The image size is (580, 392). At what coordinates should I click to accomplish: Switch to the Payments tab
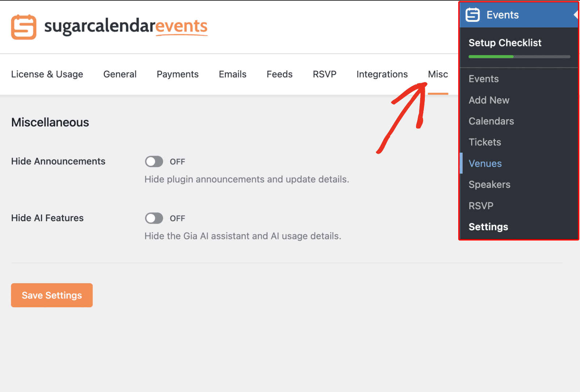click(x=178, y=74)
